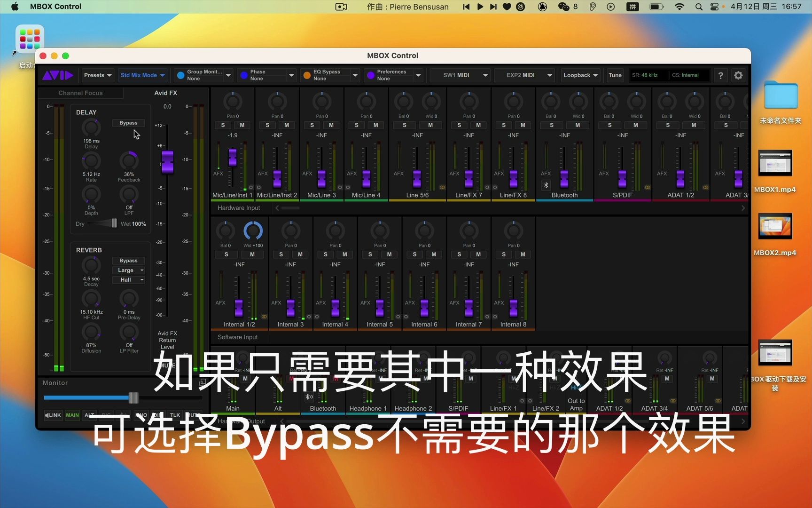The image size is (812, 508).
Task: Click the 36% Feedback knob
Action: pyautogui.click(x=129, y=161)
